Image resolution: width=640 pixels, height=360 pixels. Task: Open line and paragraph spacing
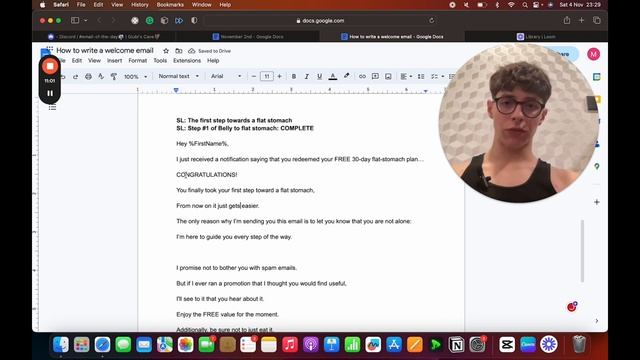pos(421,76)
